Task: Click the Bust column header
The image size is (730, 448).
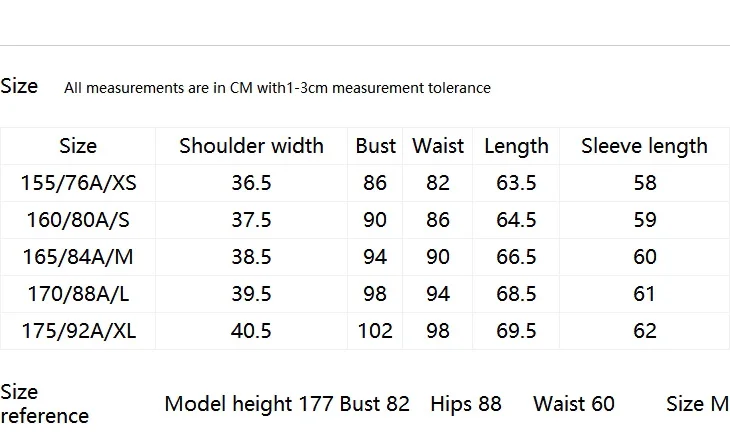Action: coord(375,146)
